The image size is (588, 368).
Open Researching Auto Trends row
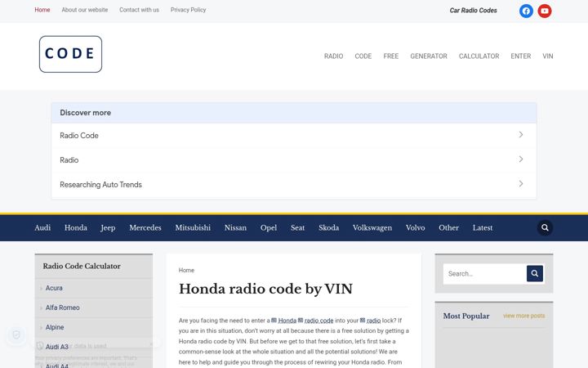pos(294,184)
